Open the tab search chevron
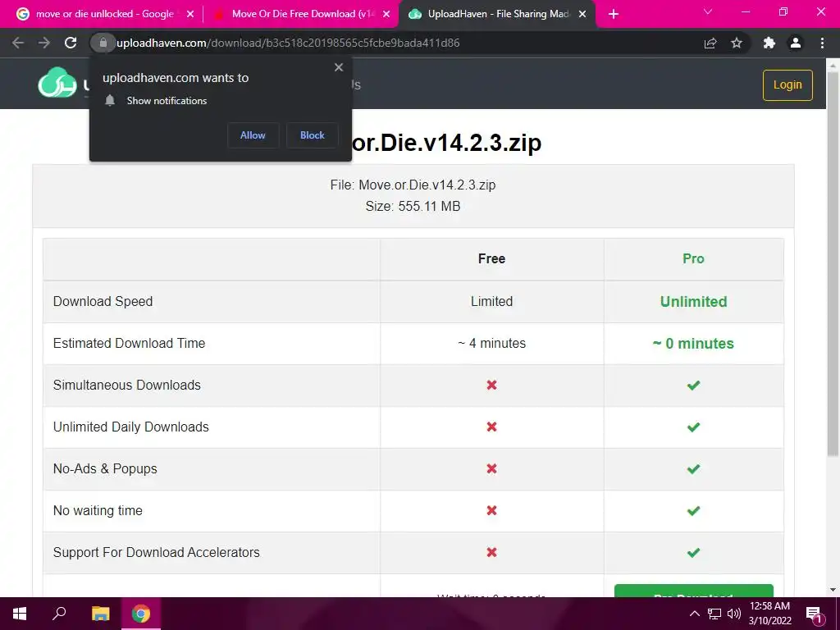 point(708,11)
